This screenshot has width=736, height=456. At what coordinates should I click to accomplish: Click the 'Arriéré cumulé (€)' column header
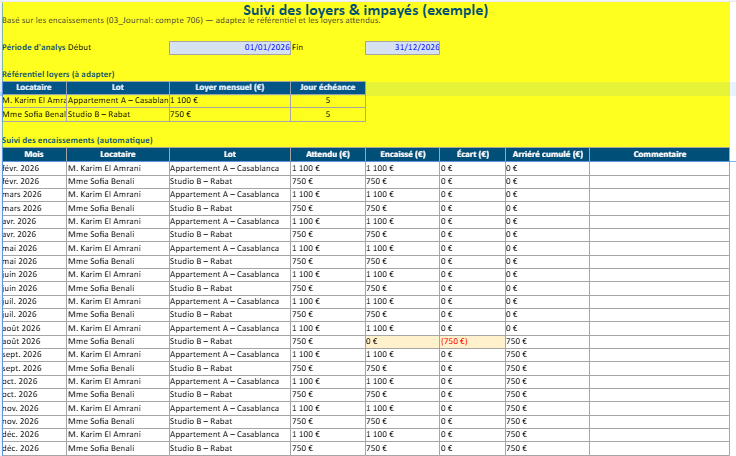547,155
